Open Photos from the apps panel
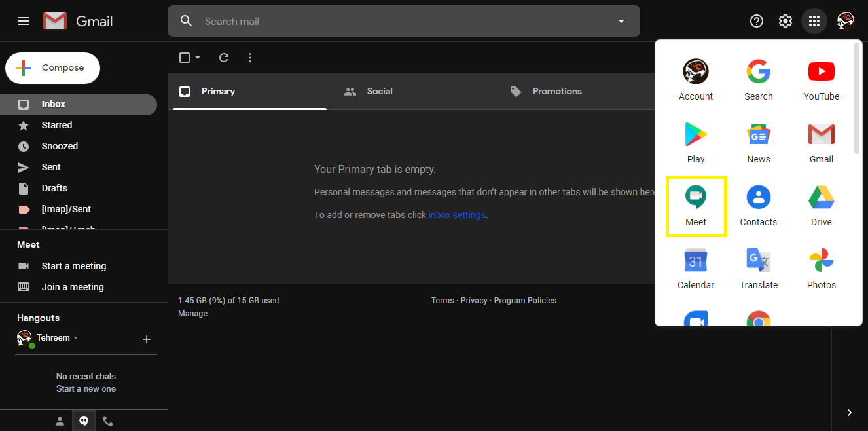The height and width of the screenshot is (431, 868). point(822,269)
